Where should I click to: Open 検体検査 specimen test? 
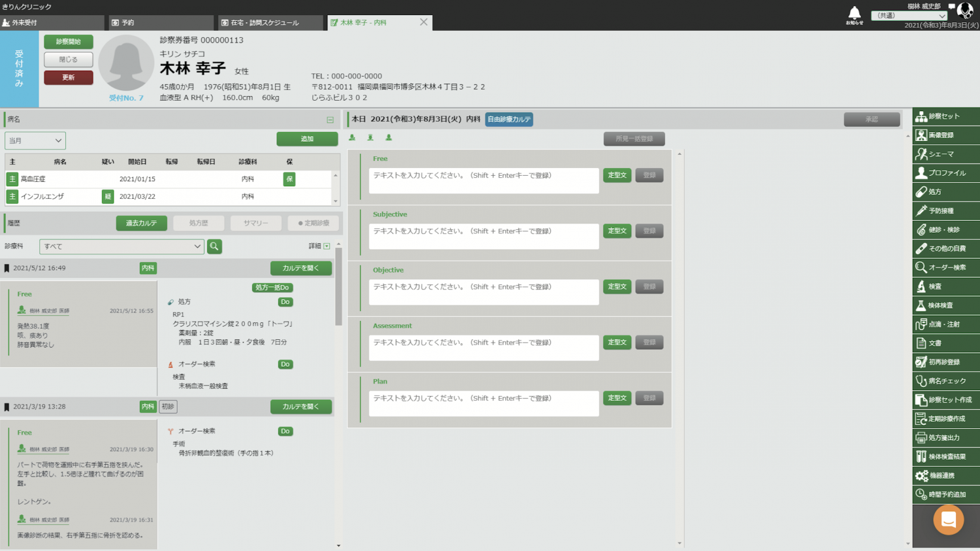tap(946, 305)
